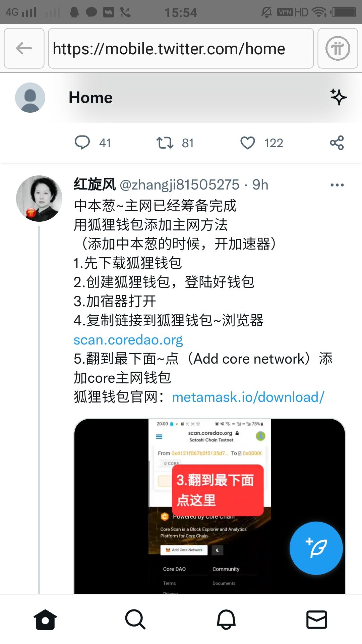This screenshot has width=362, height=644.
Task: Share the tweet via share icon
Action: pos(337,143)
